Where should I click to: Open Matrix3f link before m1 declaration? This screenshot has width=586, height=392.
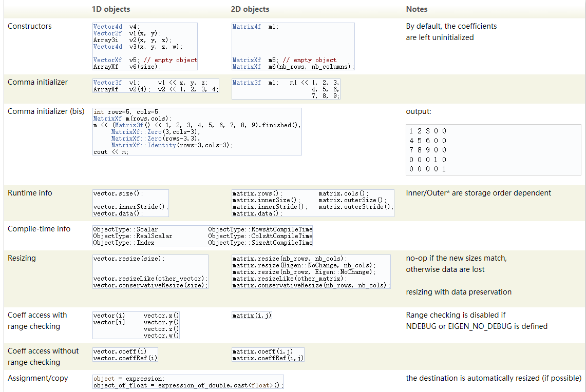(x=246, y=83)
